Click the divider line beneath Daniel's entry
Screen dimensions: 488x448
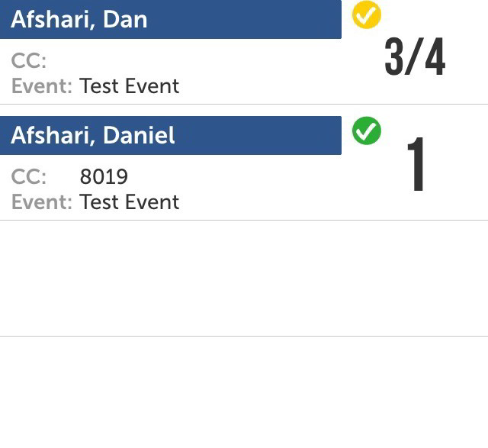pos(244,220)
